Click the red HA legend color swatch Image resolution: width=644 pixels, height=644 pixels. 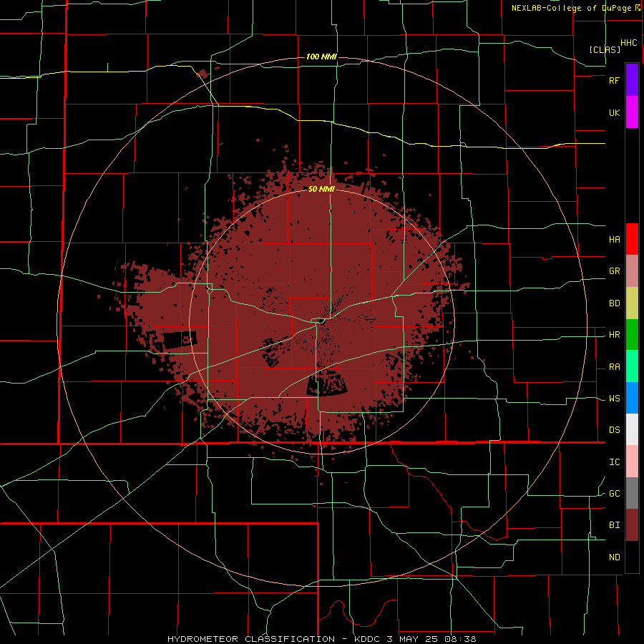pos(632,239)
